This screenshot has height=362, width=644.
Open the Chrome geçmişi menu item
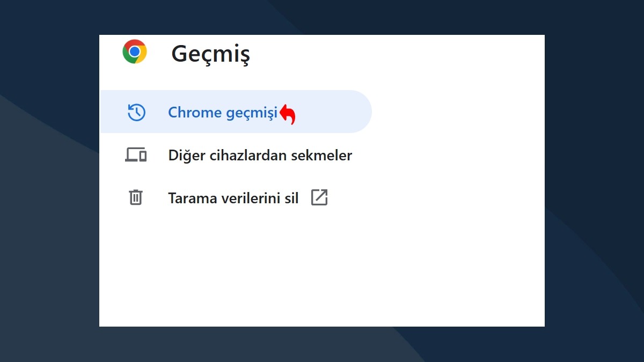click(236, 112)
